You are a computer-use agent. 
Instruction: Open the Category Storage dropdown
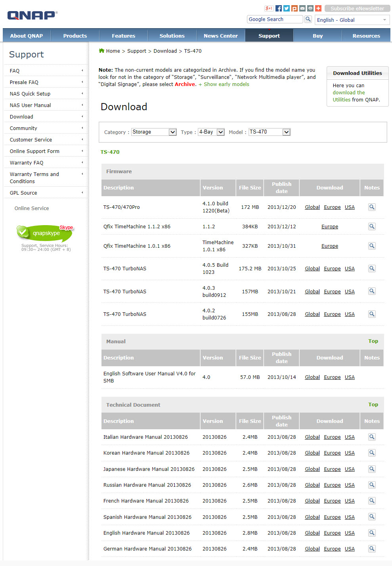click(x=154, y=132)
